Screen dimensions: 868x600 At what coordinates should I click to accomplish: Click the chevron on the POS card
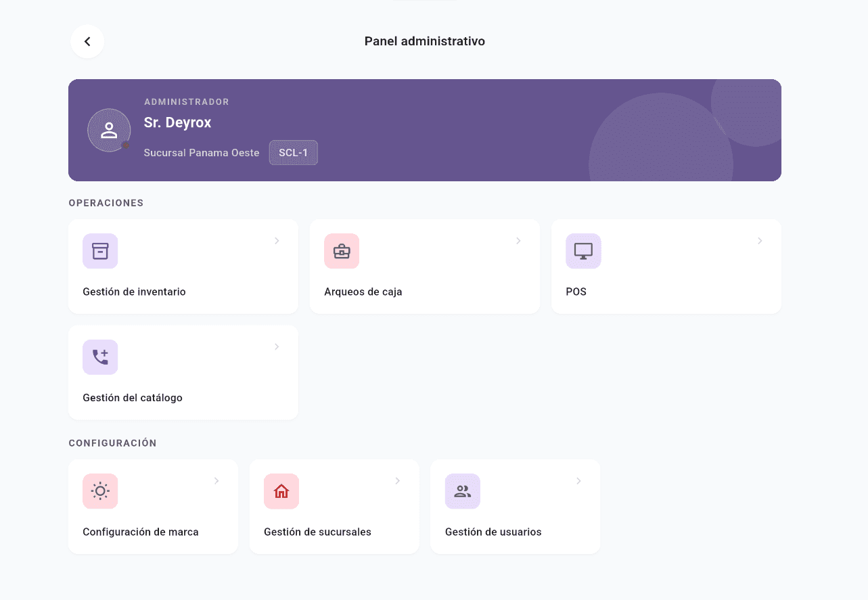click(760, 241)
